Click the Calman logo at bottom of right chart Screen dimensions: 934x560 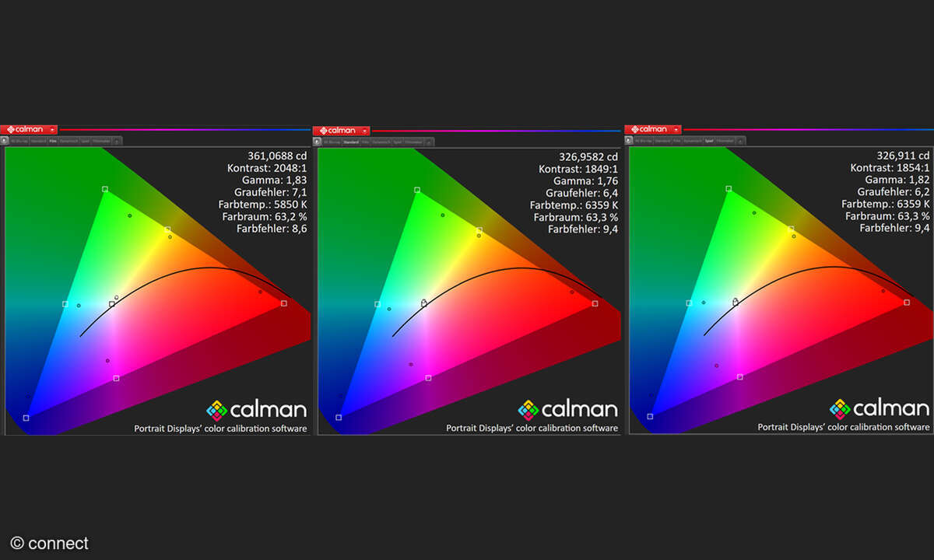(880, 408)
